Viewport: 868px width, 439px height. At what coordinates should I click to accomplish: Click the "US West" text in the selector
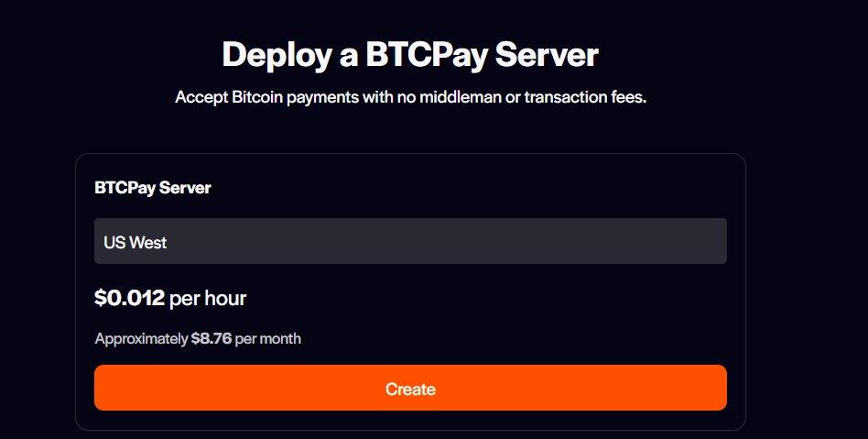[135, 242]
